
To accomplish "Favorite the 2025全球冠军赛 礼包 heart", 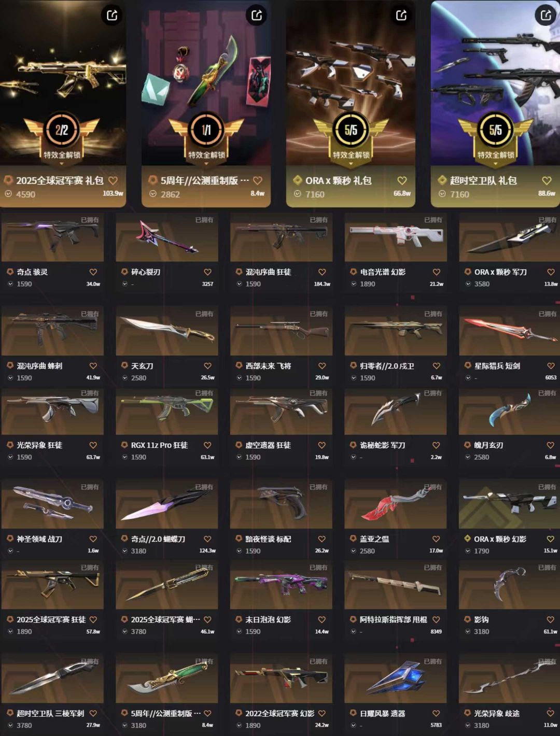I will pyautogui.click(x=113, y=181).
